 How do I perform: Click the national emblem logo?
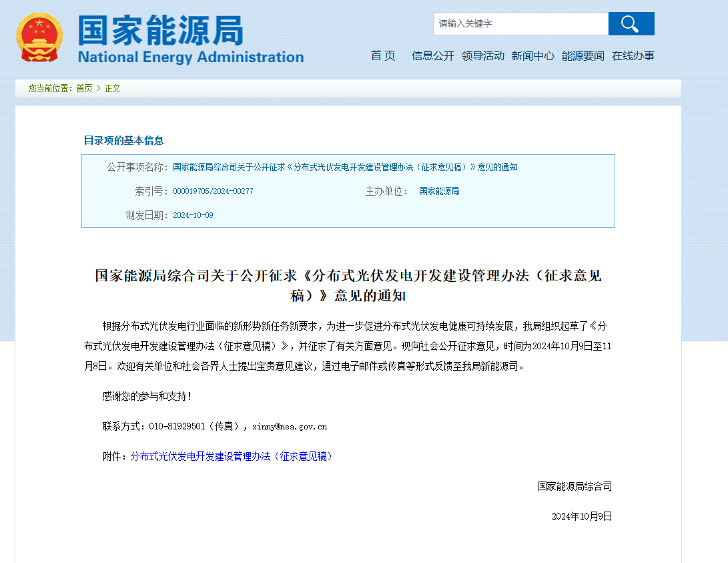point(39,37)
